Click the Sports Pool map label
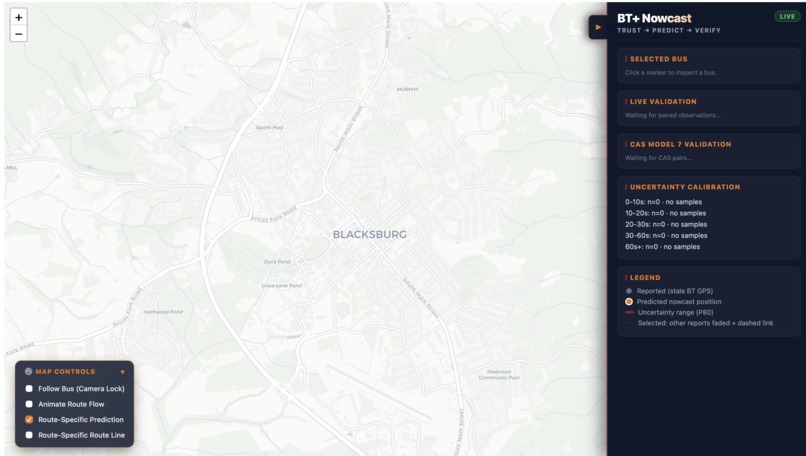Viewport: 806px width, 456px height. 269,127
